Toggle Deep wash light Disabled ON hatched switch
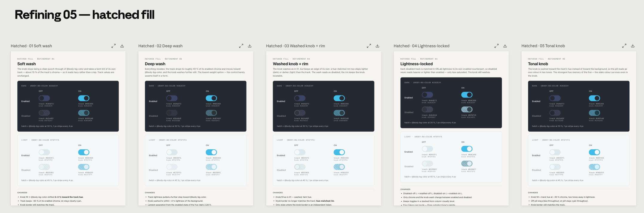Viewport: 644px width, 213px height. [x=211, y=167]
